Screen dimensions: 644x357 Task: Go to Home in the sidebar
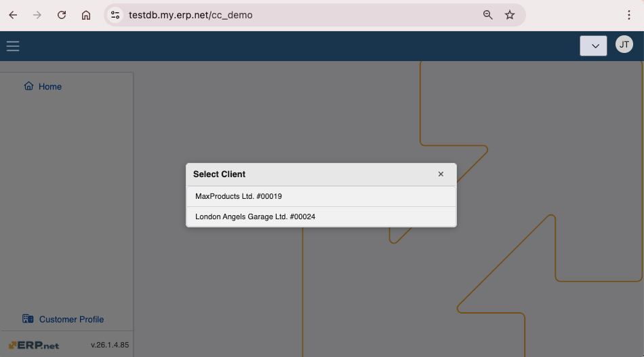(50, 87)
